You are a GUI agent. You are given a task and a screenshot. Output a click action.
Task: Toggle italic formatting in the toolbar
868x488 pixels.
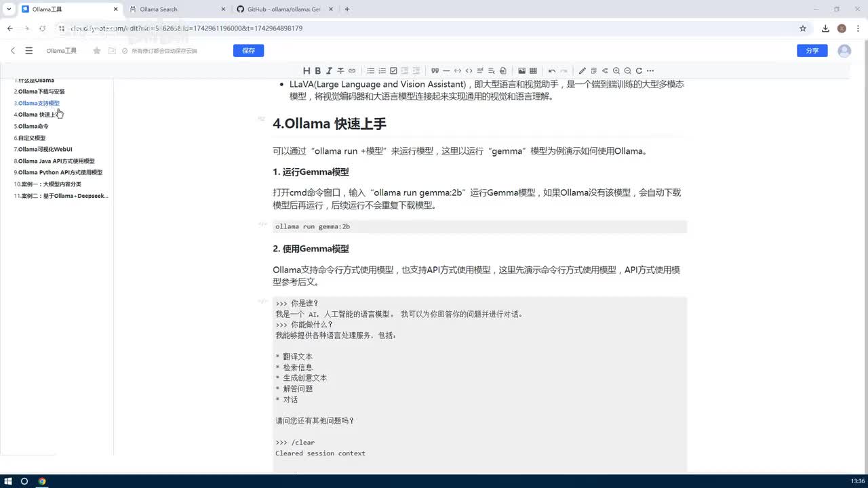[x=329, y=70]
